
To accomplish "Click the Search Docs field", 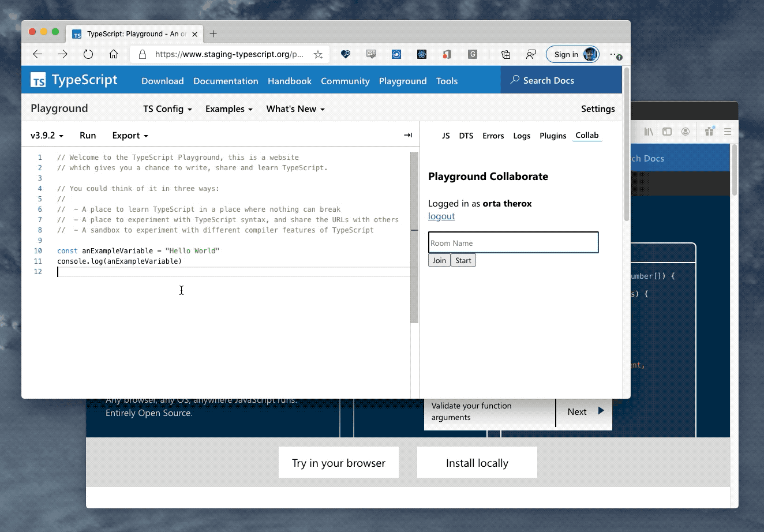I will coord(561,80).
